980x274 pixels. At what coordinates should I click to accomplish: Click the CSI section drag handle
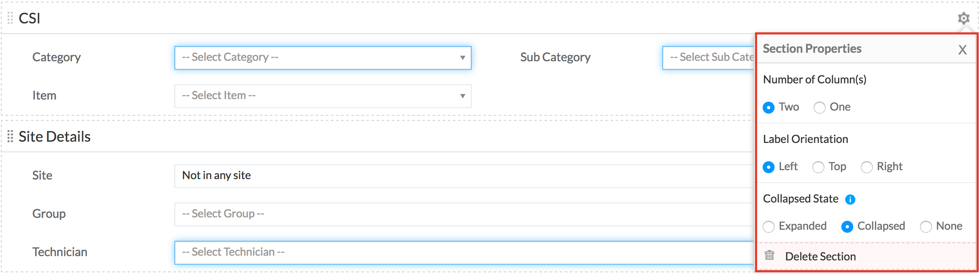pos(10,18)
